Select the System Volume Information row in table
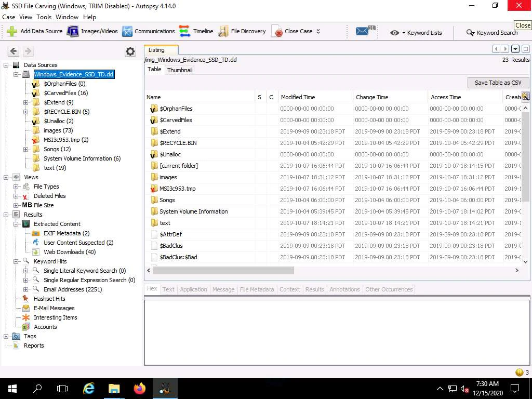 click(x=332, y=211)
